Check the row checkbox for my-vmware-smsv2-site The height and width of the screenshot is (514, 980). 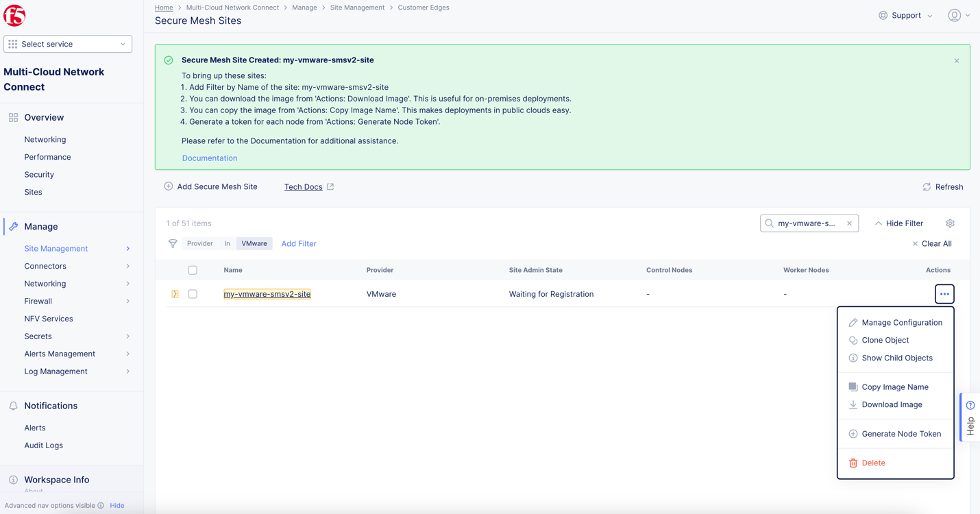pyautogui.click(x=193, y=293)
